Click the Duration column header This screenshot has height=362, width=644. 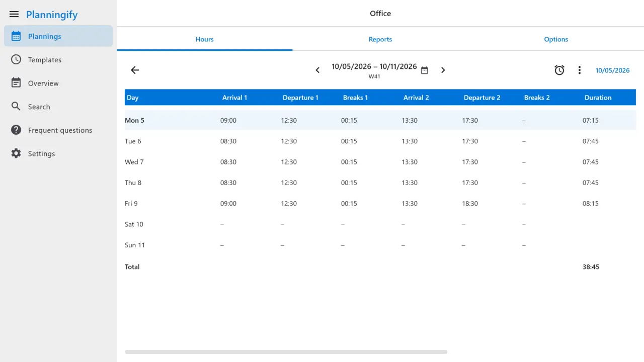[598, 98]
